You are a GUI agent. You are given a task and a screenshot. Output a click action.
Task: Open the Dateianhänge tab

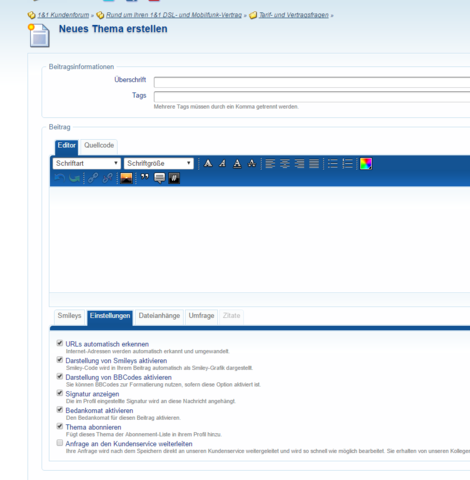pos(159,316)
